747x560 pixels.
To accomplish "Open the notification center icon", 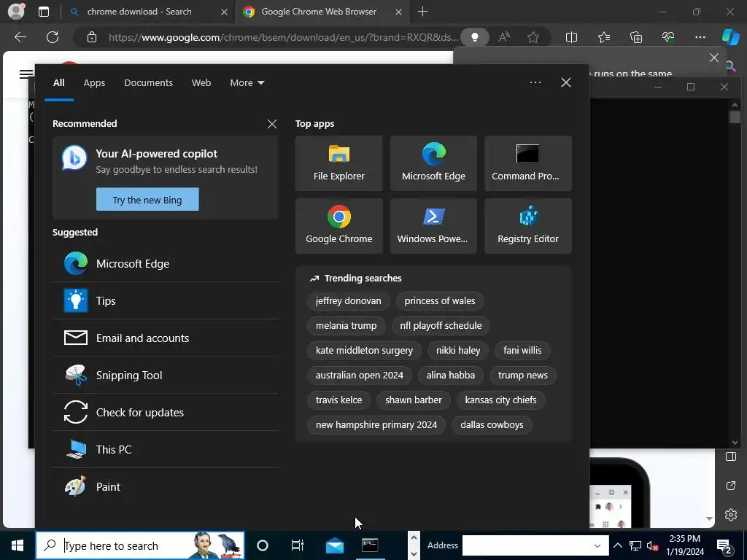I will [724, 545].
